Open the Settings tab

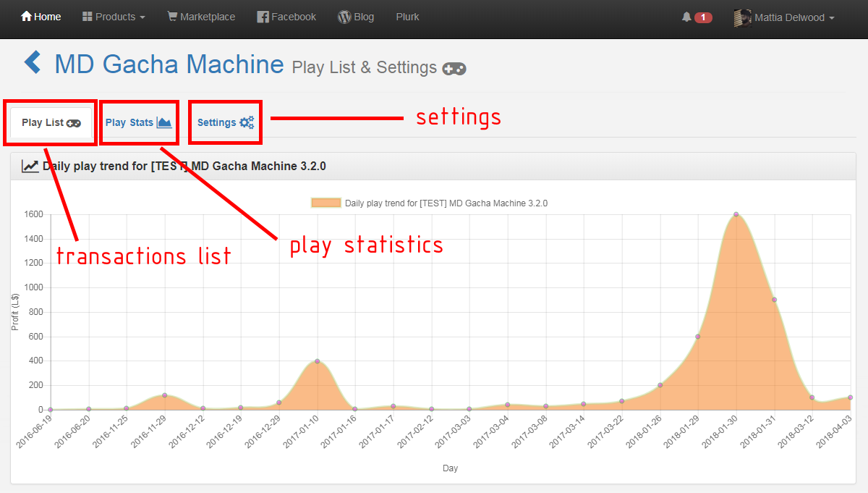coord(225,122)
